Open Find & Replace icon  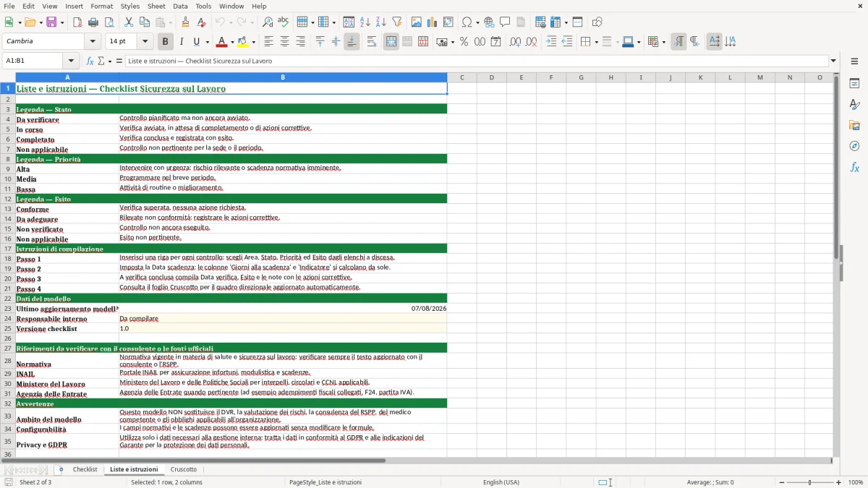[x=268, y=22]
